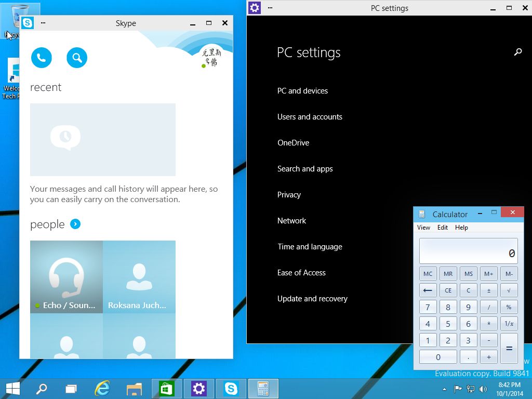Open Users and accounts settings
532x399 pixels.
pos(310,117)
